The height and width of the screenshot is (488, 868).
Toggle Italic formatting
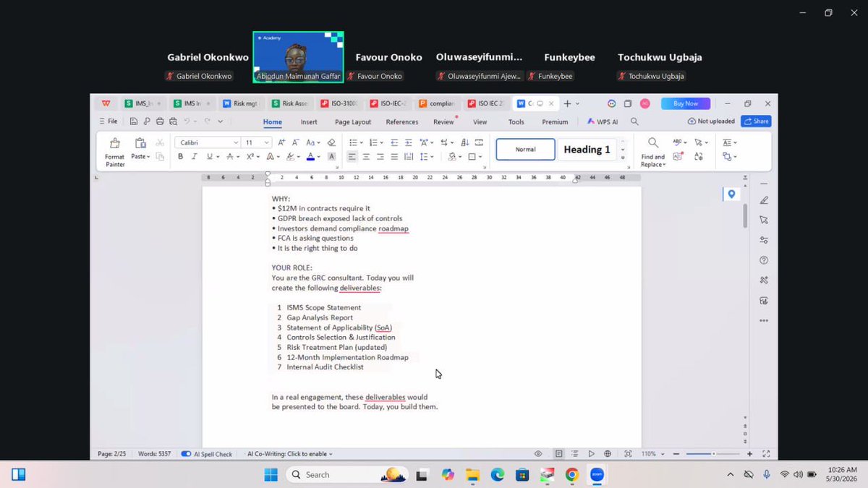point(195,156)
